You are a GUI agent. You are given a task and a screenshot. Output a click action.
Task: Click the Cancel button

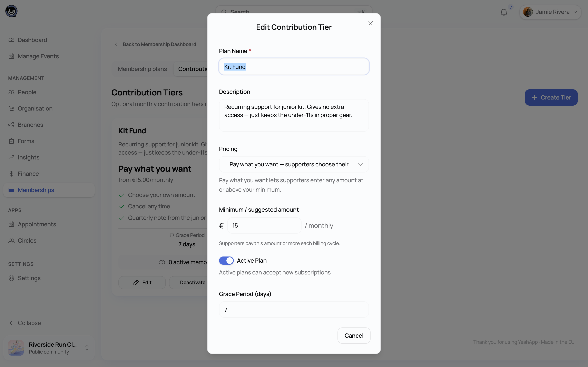(354, 335)
